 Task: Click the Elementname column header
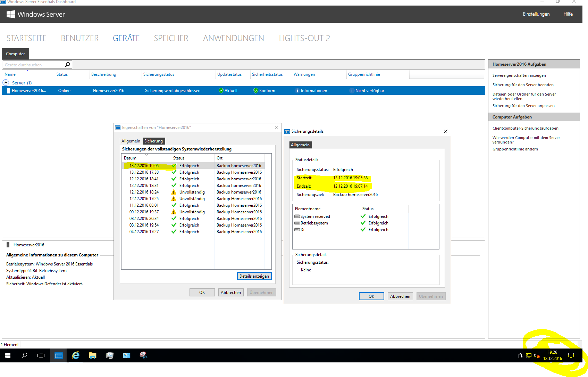(326, 209)
